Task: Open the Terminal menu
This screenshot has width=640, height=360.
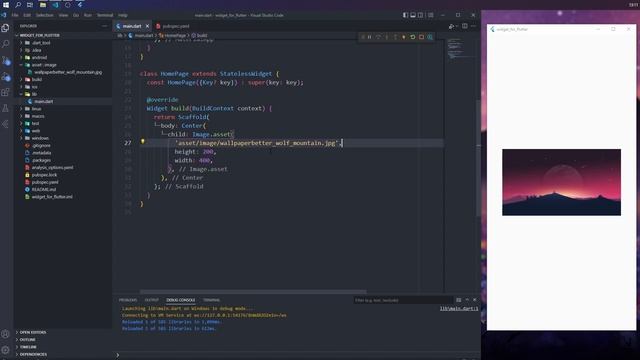Action: (x=105, y=15)
